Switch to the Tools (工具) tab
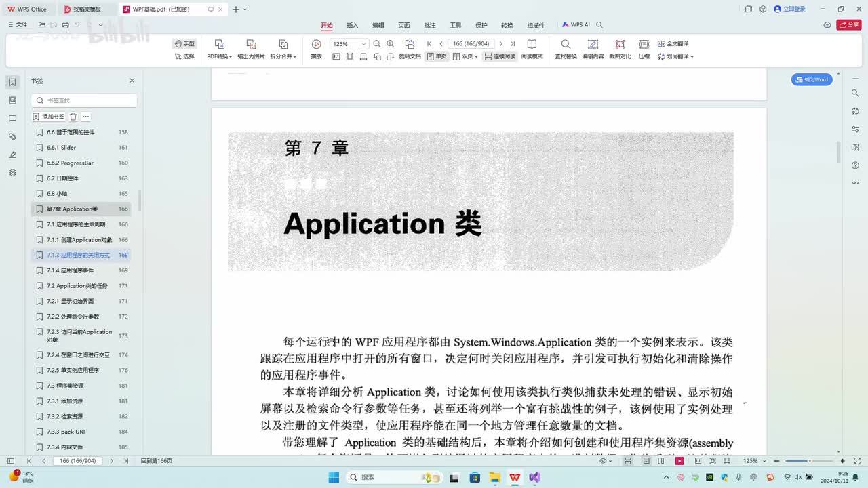 coord(456,25)
